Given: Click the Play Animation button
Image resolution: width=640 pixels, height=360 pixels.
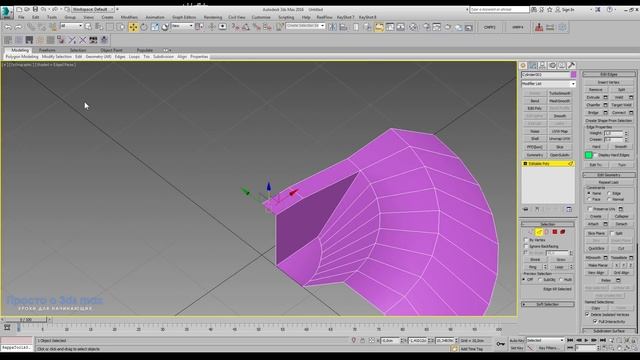Looking at the screenshot, I should 587,340.
